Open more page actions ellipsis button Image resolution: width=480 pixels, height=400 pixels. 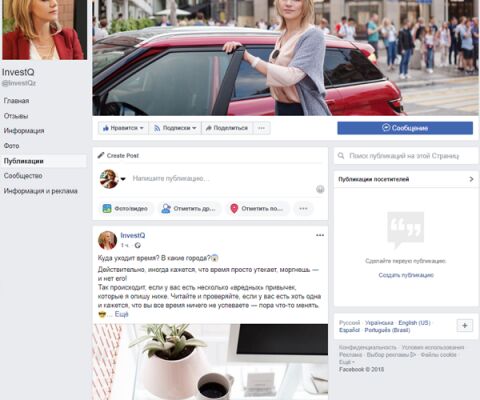[x=261, y=128]
